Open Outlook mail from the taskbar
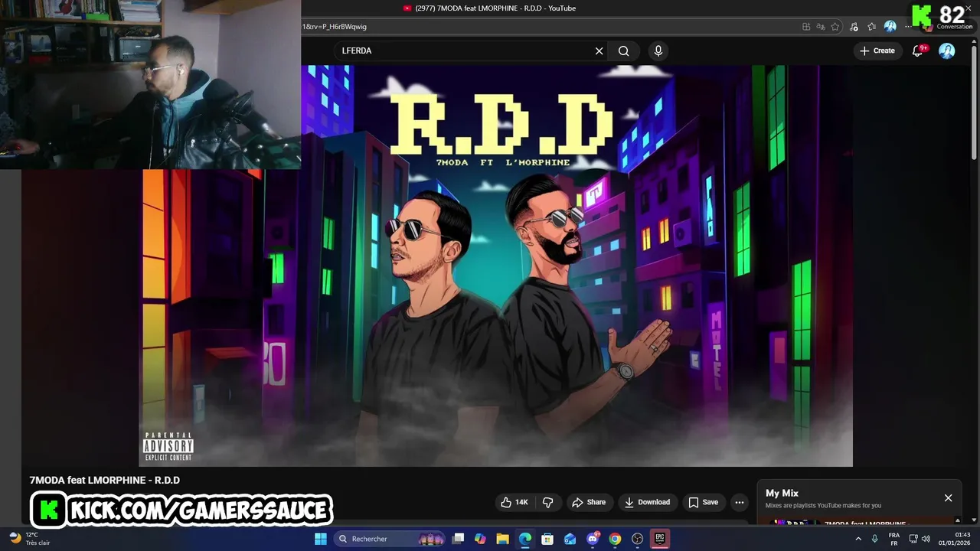This screenshot has height=551, width=980. [570, 539]
